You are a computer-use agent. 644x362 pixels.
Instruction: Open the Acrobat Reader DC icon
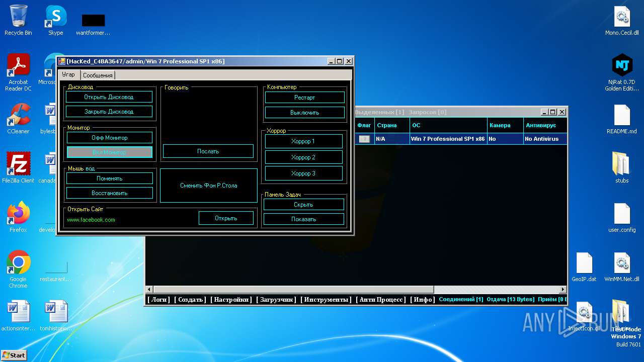(x=18, y=72)
